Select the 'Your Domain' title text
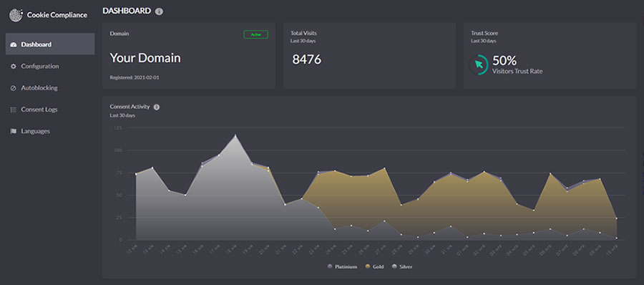 [145, 58]
